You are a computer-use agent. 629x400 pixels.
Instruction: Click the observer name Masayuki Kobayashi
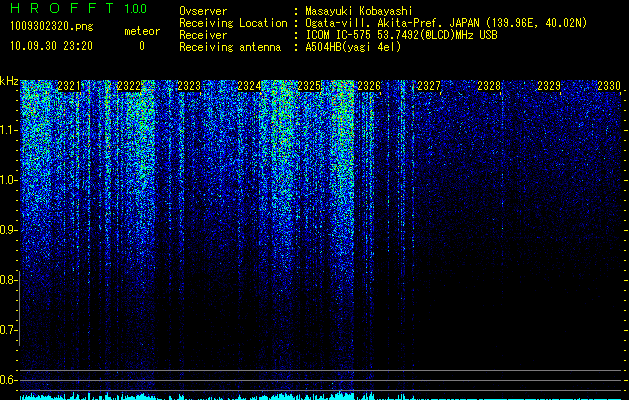click(x=358, y=11)
